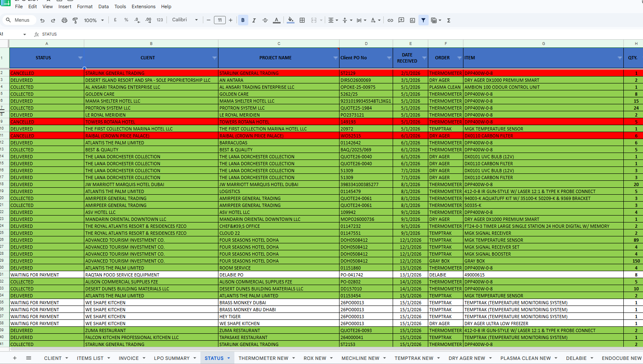643x364 pixels.
Task: Open the name box dropdown arrow
Action: tap(25, 34)
